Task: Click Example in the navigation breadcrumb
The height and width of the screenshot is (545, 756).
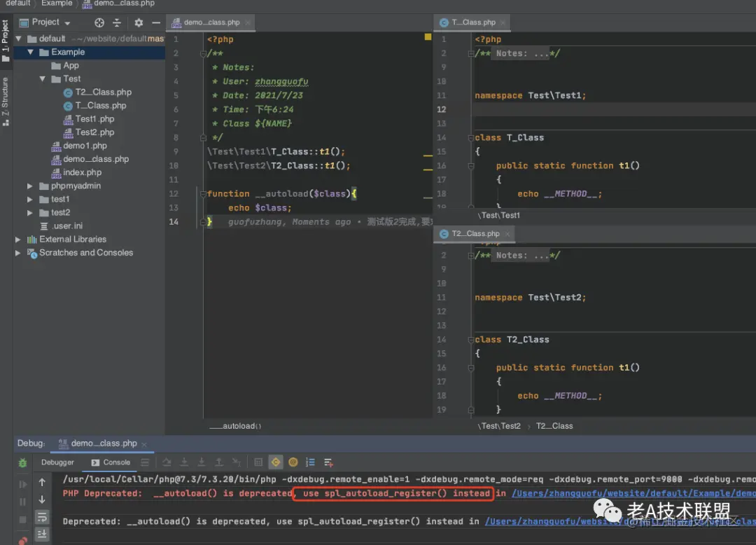Action: pyautogui.click(x=57, y=4)
